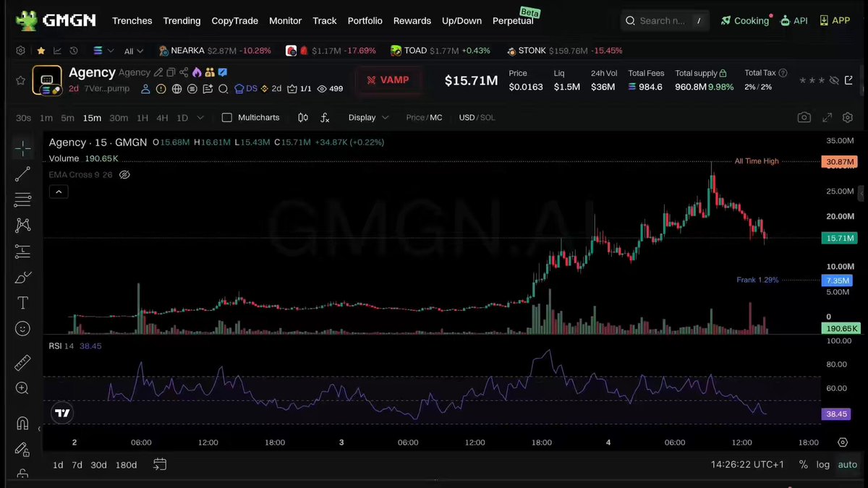Copy the Agency token address

point(171,72)
